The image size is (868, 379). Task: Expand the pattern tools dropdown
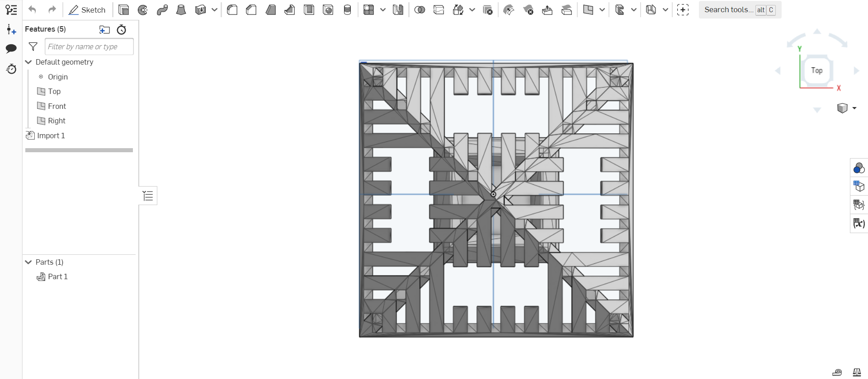click(383, 9)
